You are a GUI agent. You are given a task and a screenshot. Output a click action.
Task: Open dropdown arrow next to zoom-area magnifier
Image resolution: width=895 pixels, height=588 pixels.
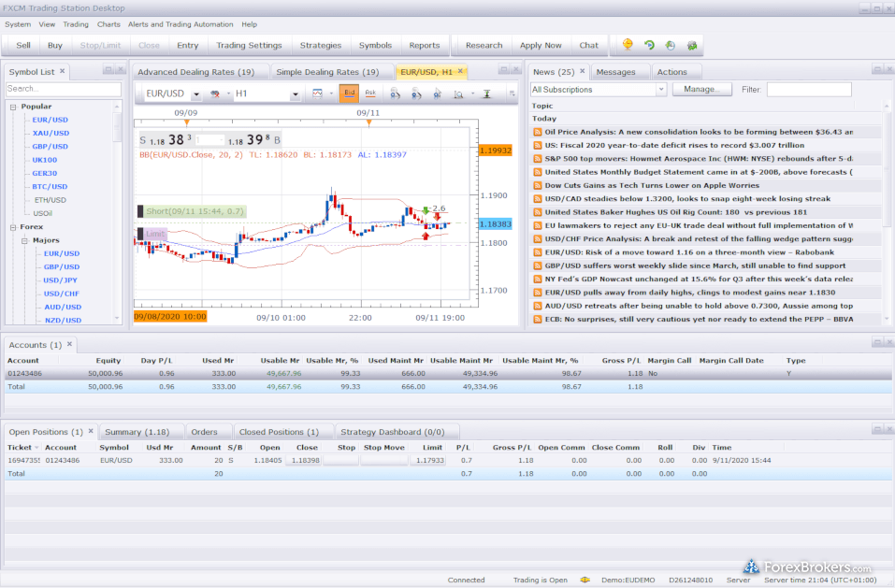click(472, 93)
